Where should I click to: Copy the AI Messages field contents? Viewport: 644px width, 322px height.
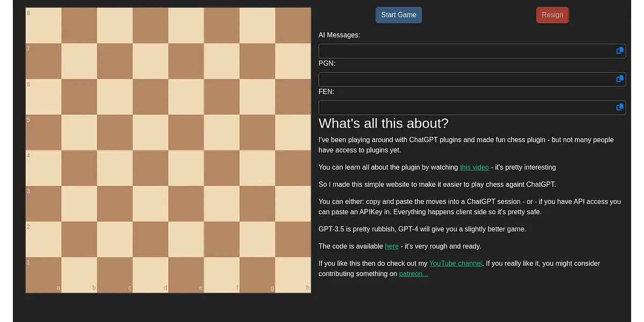620,50
